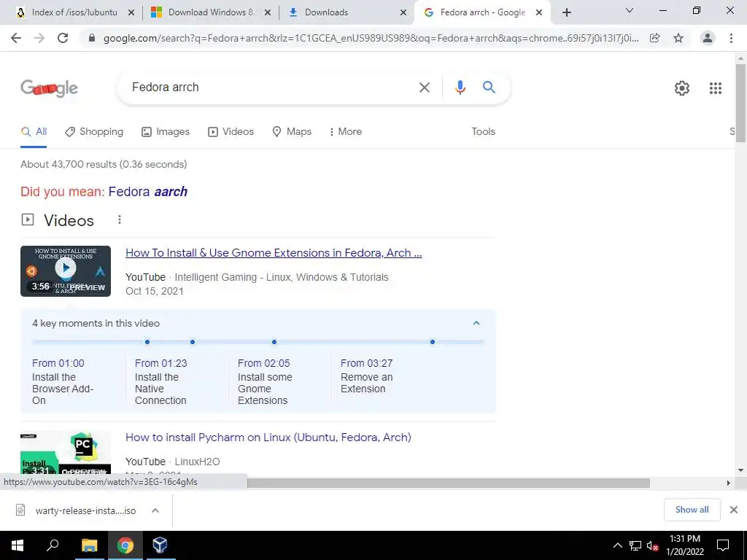Open the Chrome three-dot menu
Image resolution: width=747 pixels, height=560 pixels.
tap(731, 38)
